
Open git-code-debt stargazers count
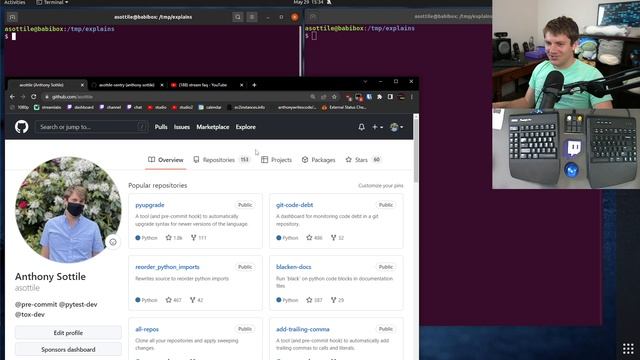coord(314,238)
